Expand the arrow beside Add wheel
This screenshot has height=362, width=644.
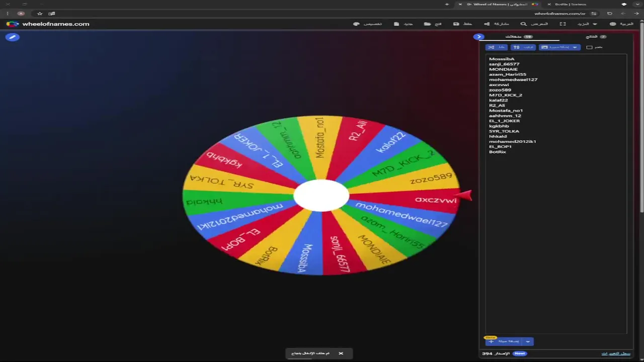[528, 341]
